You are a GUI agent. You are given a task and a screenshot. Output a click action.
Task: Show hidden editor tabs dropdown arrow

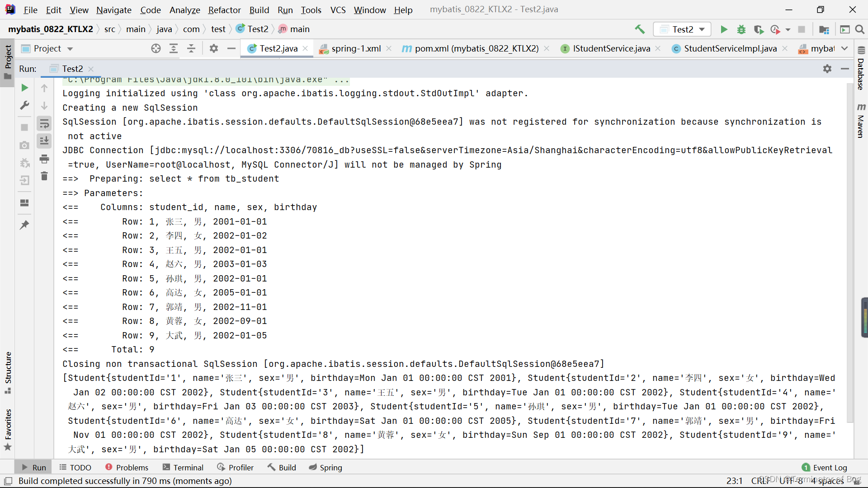(x=844, y=48)
